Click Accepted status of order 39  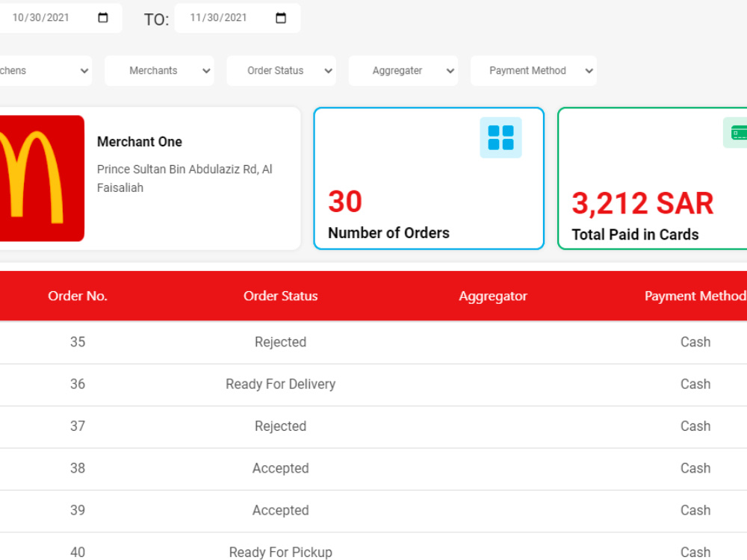coord(281,510)
